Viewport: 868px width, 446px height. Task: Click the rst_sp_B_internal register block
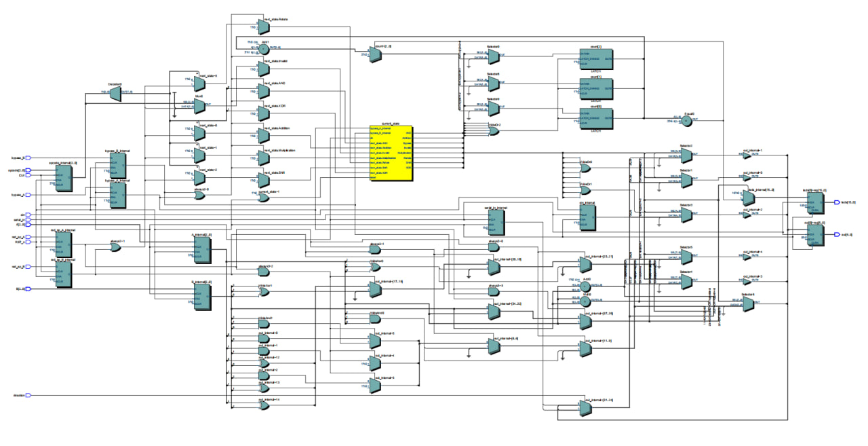pyautogui.click(x=63, y=273)
